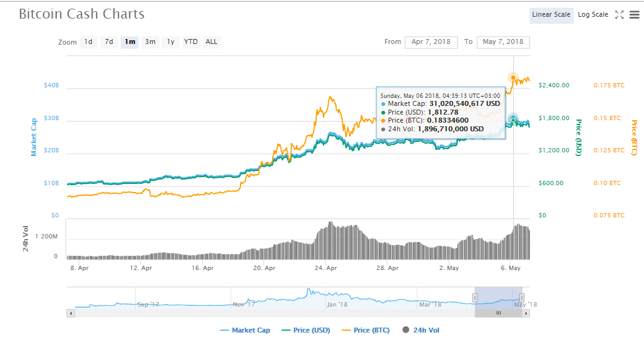Zoom chart to 1y
Screen dimensions: 644x340
[170, 42]
